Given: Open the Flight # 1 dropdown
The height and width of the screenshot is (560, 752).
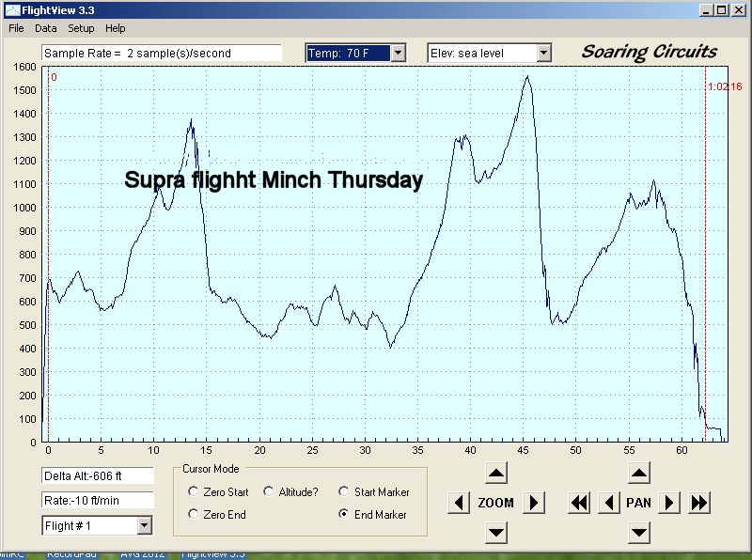Looking at the screenshot, I should click(144, 525).
